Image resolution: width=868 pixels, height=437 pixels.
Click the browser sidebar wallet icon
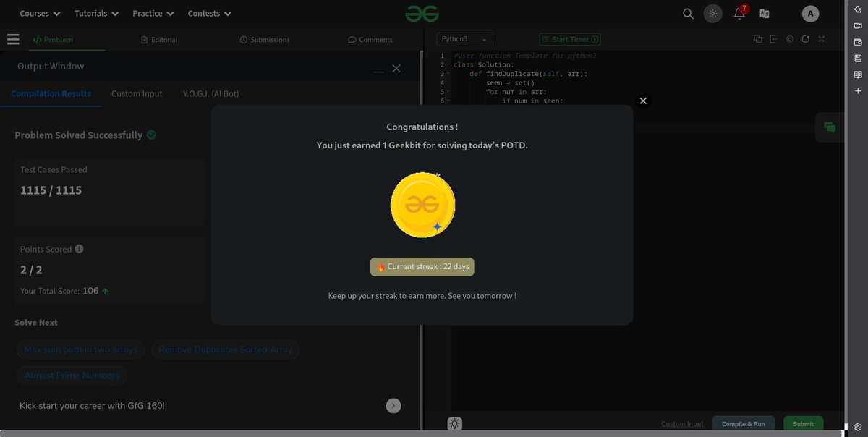(858, 42)
